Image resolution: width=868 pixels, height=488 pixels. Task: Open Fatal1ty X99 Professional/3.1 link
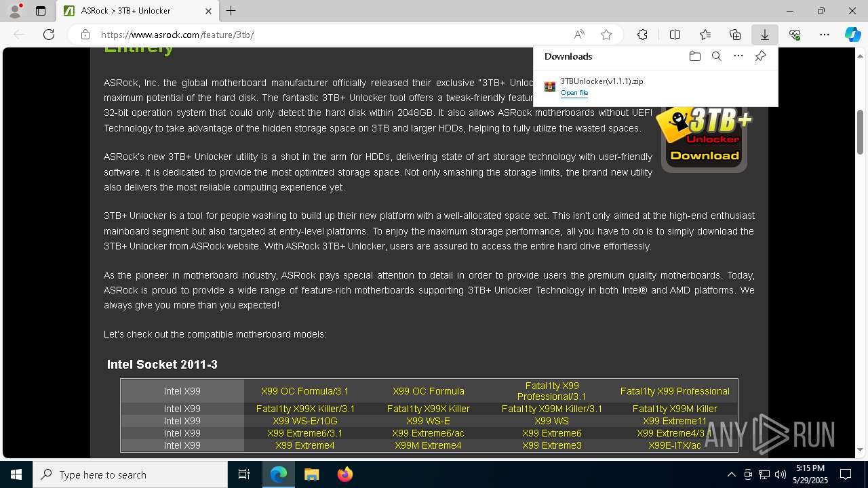tap(552, 391)
